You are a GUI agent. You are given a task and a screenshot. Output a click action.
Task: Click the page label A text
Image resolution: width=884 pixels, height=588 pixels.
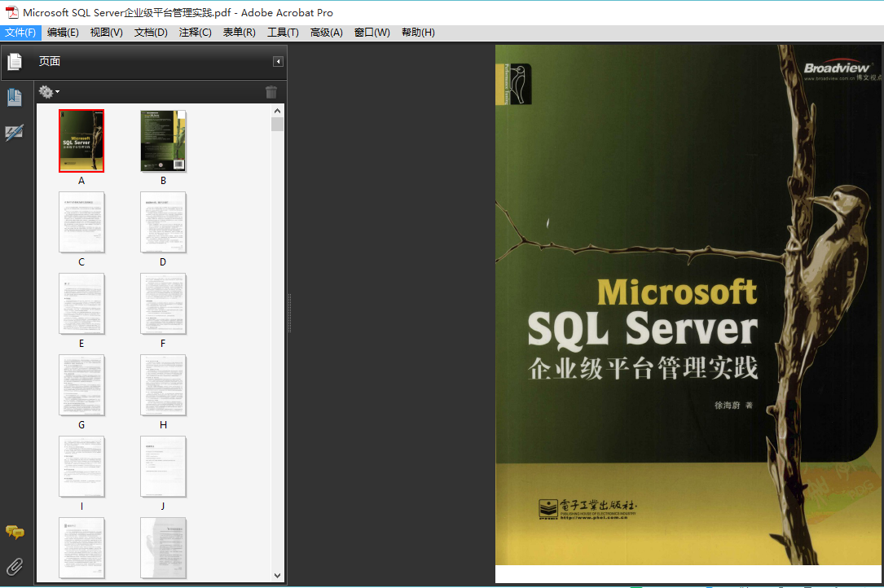(x=81, y=181)
